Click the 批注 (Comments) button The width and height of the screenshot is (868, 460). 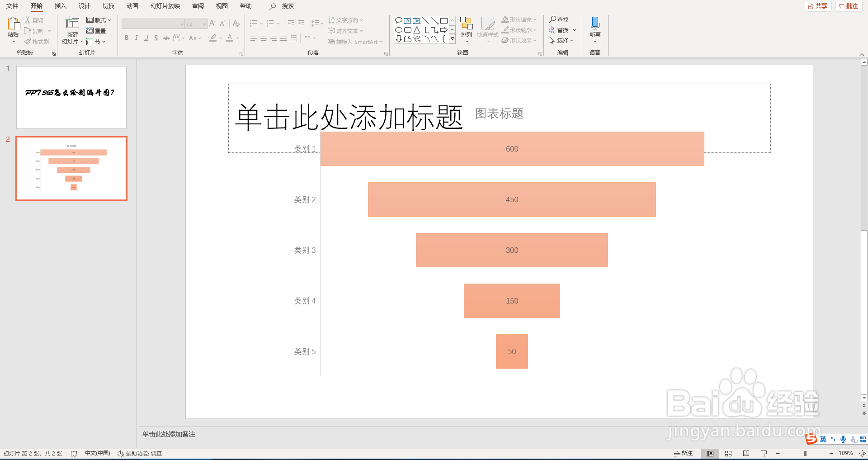(x=848, y=6)
